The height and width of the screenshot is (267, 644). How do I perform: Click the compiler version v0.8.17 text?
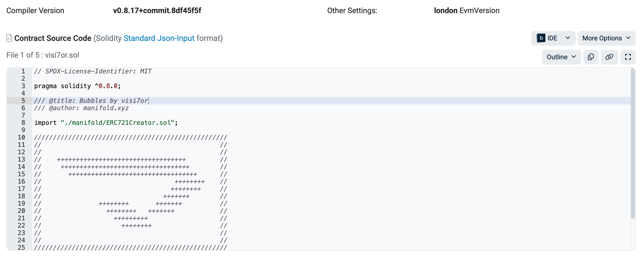point(157,10)
